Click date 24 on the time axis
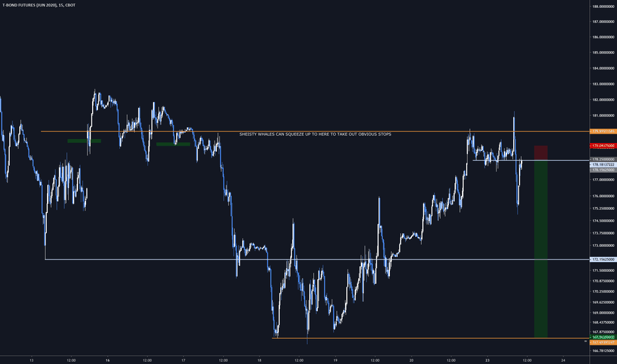This screenshot has height=364, width=617. click(x=563, y=360)
